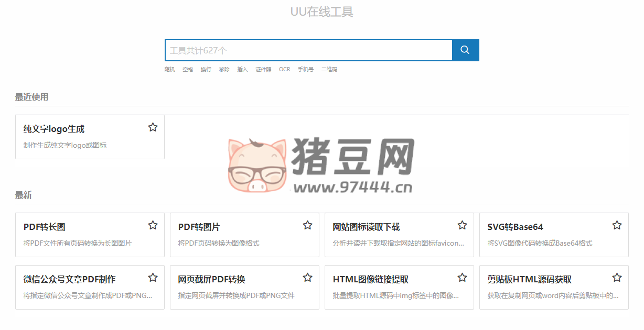Click the 随机 quick search tag
Image resolution: width=644 pixels, height=330 pixels.
point(169,69)
